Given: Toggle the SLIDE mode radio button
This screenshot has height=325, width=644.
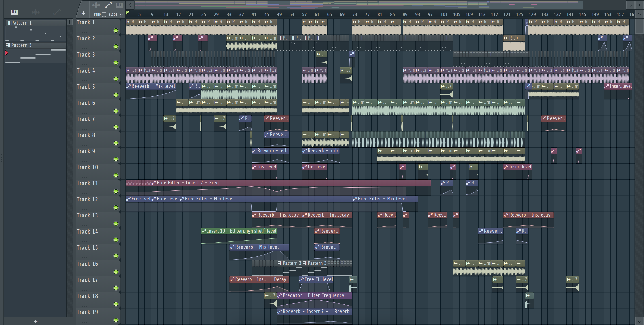Looking at the screenshot, I should [121, 15].
